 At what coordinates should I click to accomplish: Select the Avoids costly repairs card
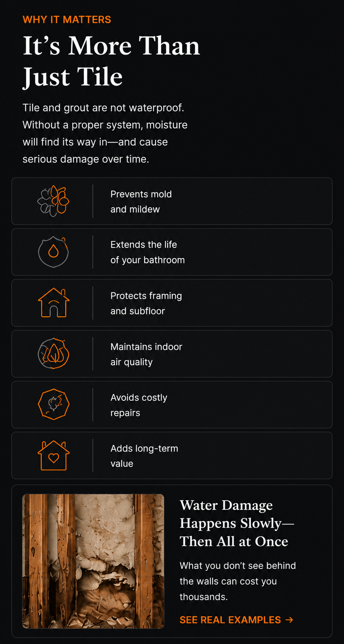tap(172, 405)
